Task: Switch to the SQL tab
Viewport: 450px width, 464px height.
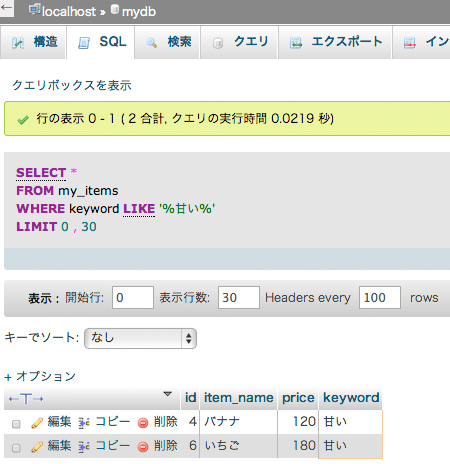Action: [101, 42]
